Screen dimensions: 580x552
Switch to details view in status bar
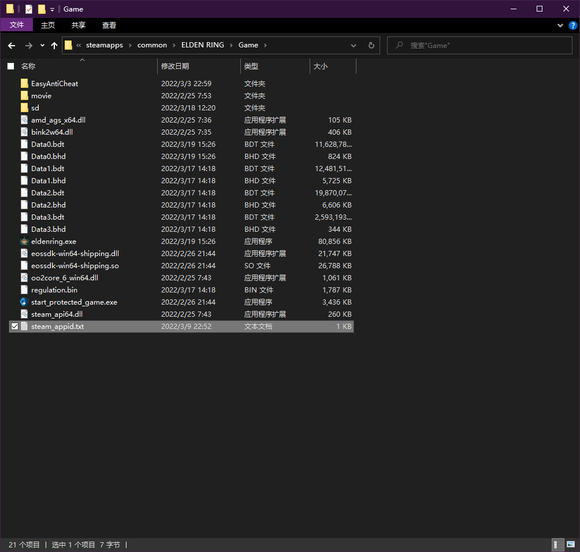[556, 544]
